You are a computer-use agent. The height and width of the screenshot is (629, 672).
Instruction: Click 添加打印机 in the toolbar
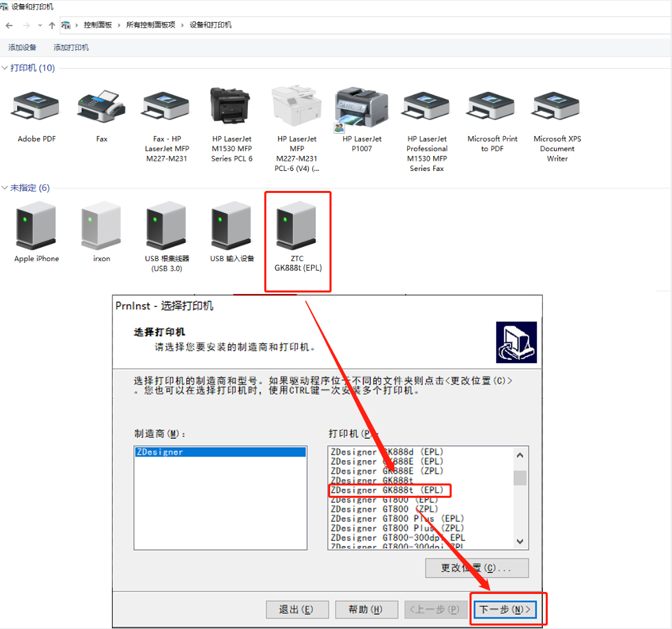pos(71,47)
